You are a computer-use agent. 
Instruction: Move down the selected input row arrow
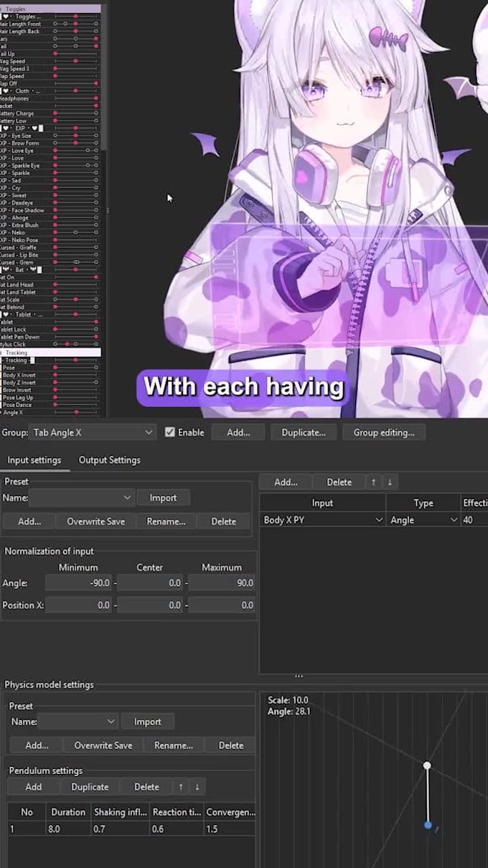point(389,482)
